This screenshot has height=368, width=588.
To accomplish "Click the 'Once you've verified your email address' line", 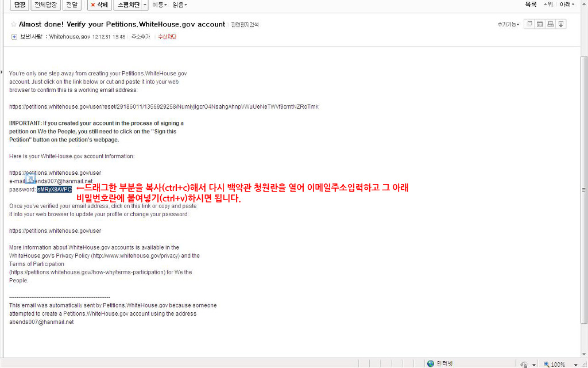I will point(103,206).
